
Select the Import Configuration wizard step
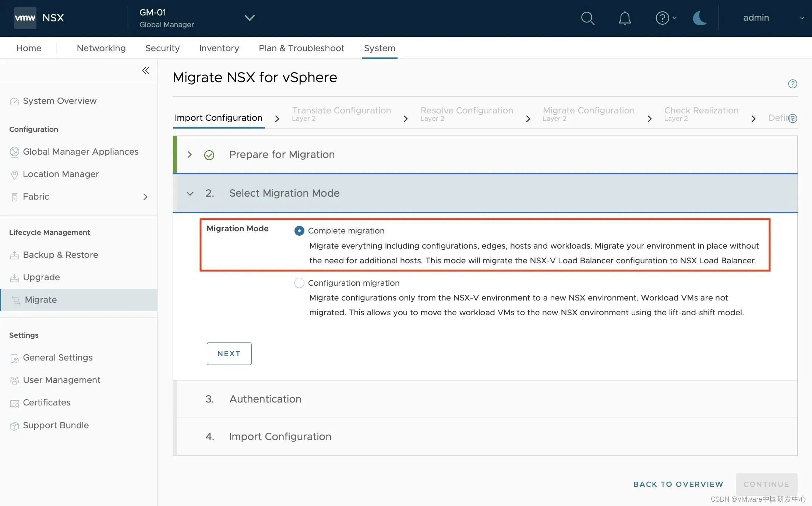218,118
